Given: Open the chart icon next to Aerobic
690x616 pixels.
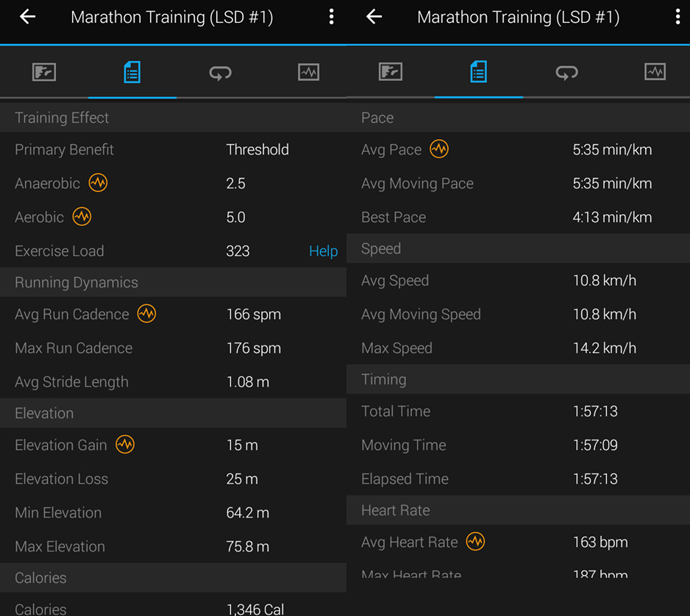Looking at the screenshot, I should pyautogui.click(x=82, y=217).
